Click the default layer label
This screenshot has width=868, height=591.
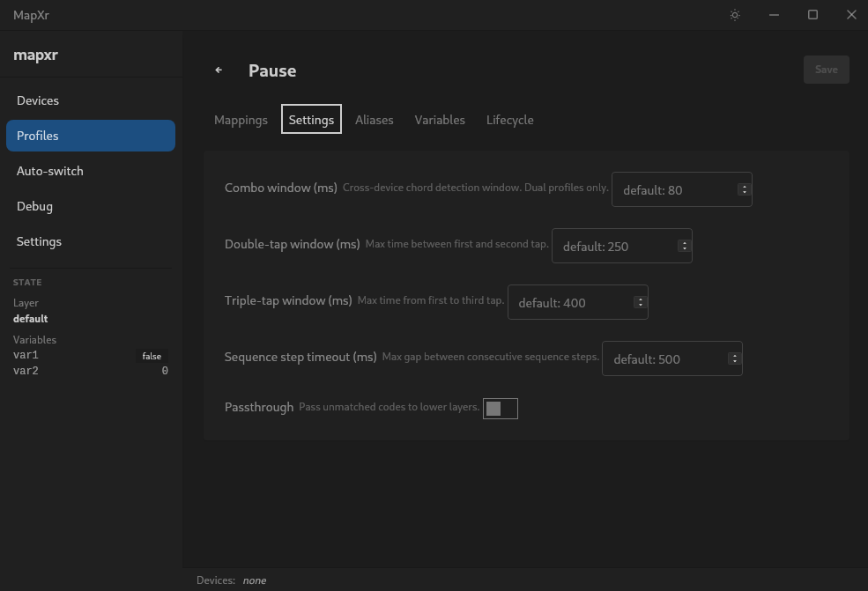coord(30,319)
